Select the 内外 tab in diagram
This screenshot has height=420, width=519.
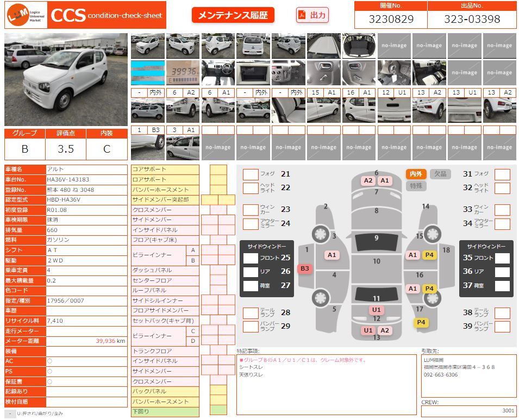click(x=416, y=174)
